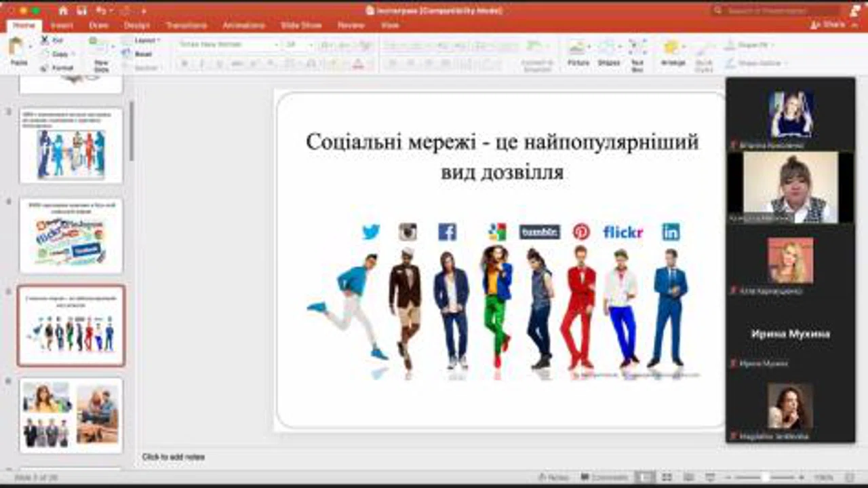Expand the Copy options arrow
868x488 pixels.
pyautogui.click(x=73, y=54)
